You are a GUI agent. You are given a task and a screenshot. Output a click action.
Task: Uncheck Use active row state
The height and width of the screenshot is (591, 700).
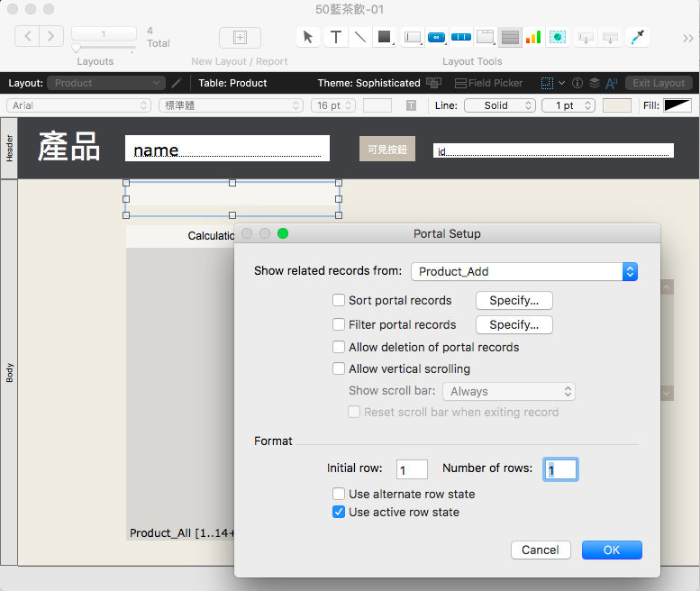point(339,512)
